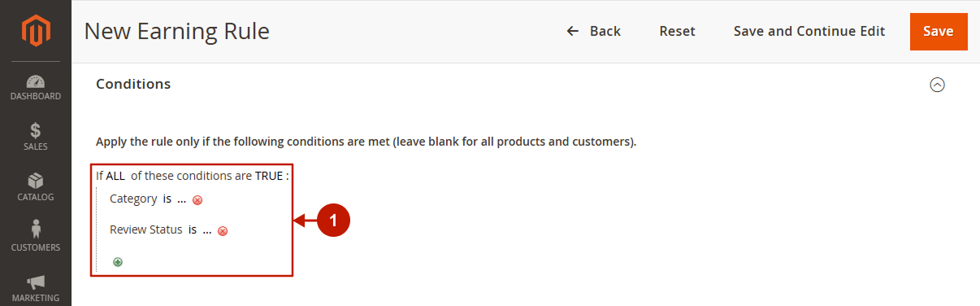This screenshot has height=306, width=980.
Task: Click the orange Save button
Action: tap(939, 32)
